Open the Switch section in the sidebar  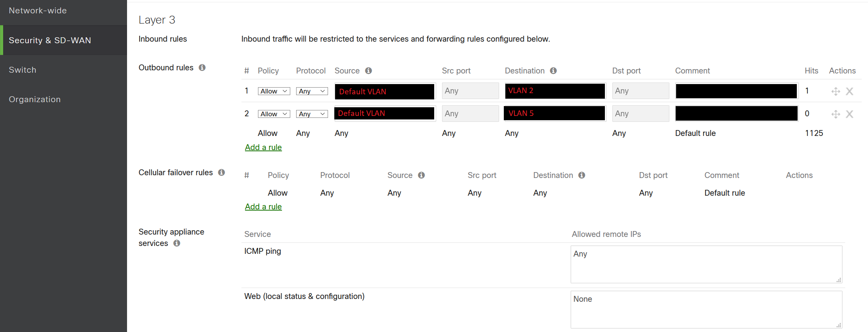tap(22, 70)
